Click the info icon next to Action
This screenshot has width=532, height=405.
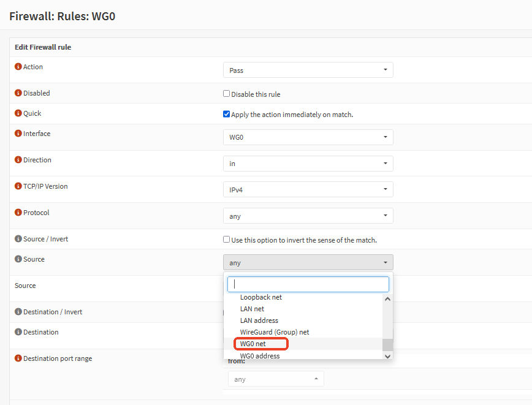(x=18, y=67)
